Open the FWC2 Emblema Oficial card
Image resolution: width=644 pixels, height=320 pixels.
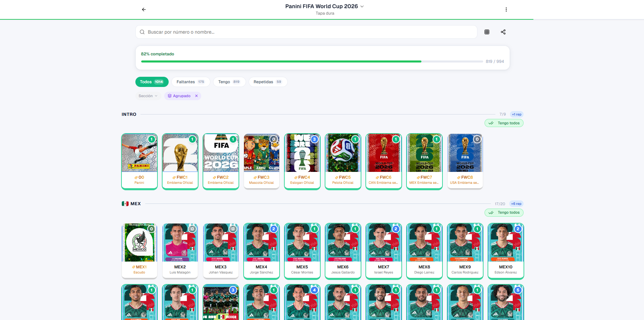(x=221, y=161)
